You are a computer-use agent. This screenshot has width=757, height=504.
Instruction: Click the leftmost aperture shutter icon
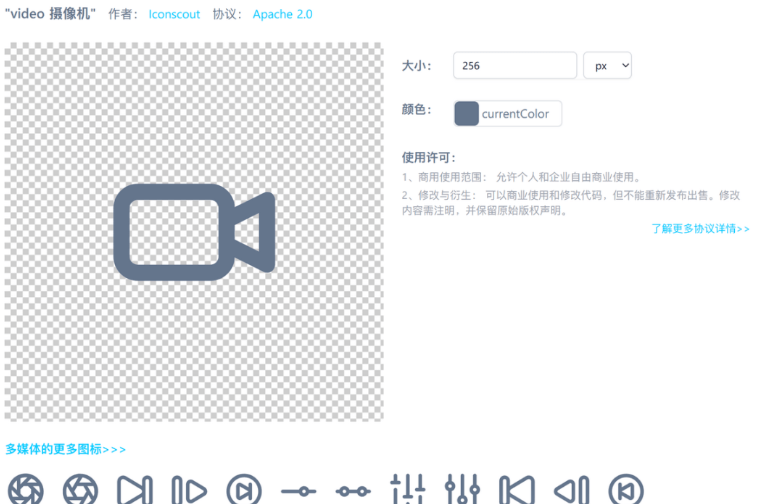[26, 490]
